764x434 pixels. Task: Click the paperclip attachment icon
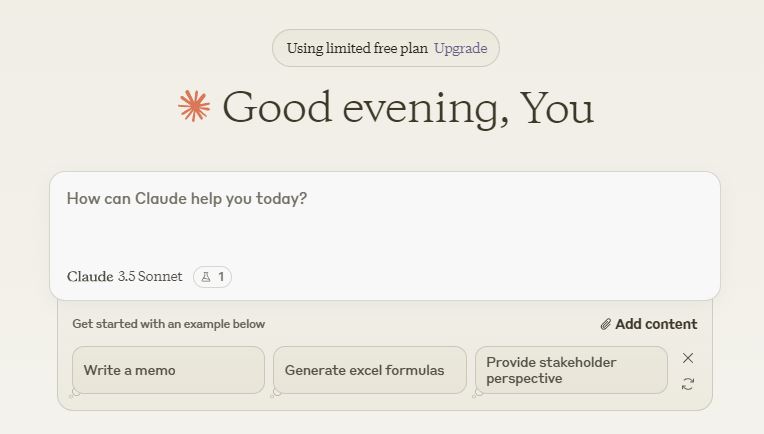click(x=606, y=324)
